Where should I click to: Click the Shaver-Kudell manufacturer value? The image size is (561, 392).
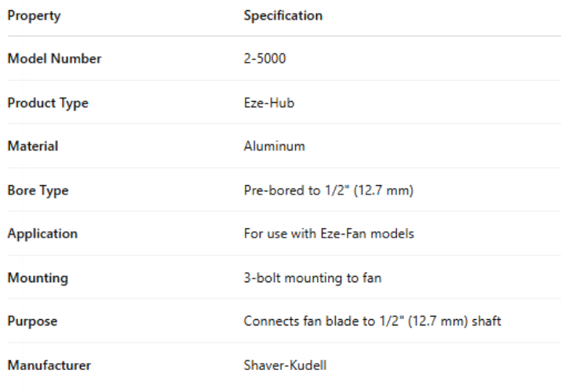point(282,365)
